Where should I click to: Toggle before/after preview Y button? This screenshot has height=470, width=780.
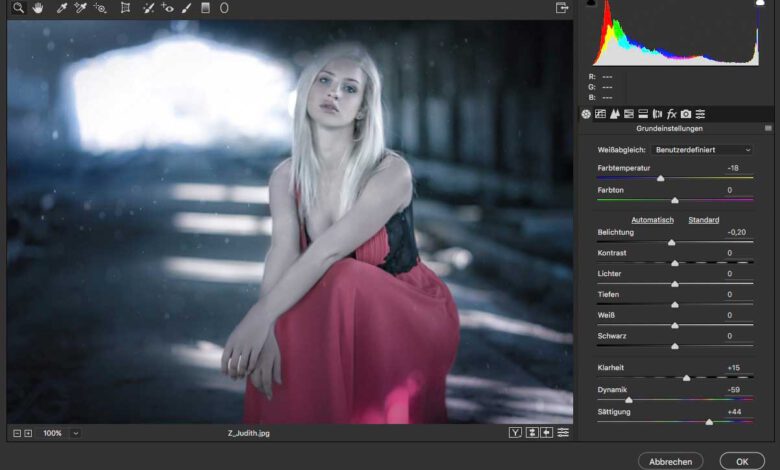click(515, 433)
